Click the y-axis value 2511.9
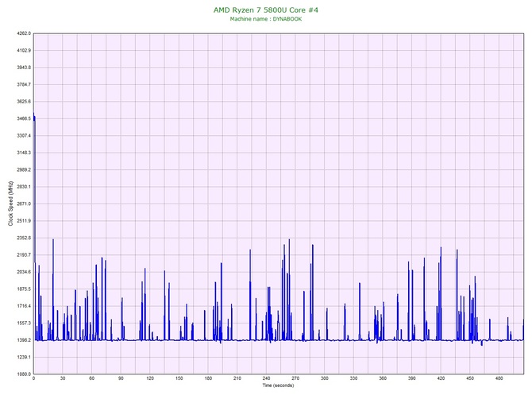Viewport: 532px width, 399px height. (24, 221)
